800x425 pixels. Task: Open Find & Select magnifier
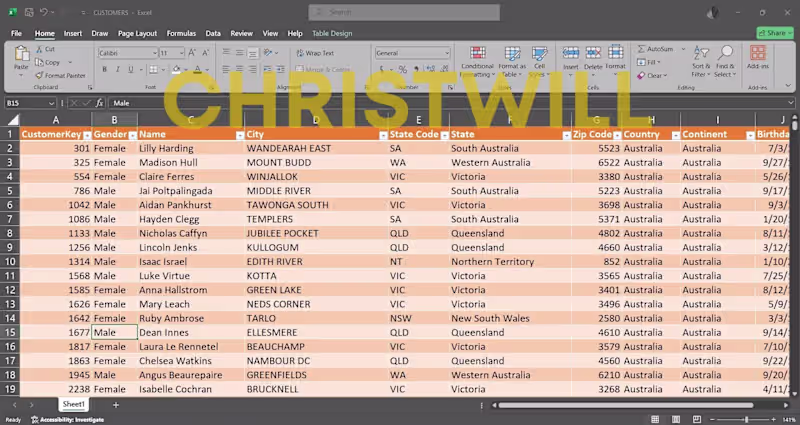724,62
